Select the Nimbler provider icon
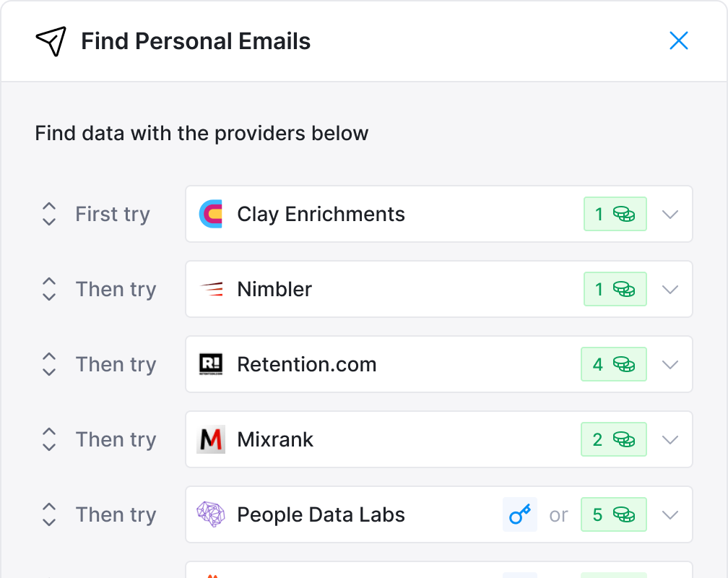 click(211, 289)
